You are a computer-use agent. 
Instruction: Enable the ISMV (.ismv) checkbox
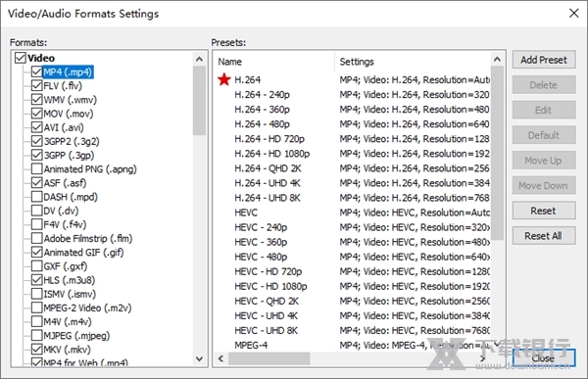37,294
